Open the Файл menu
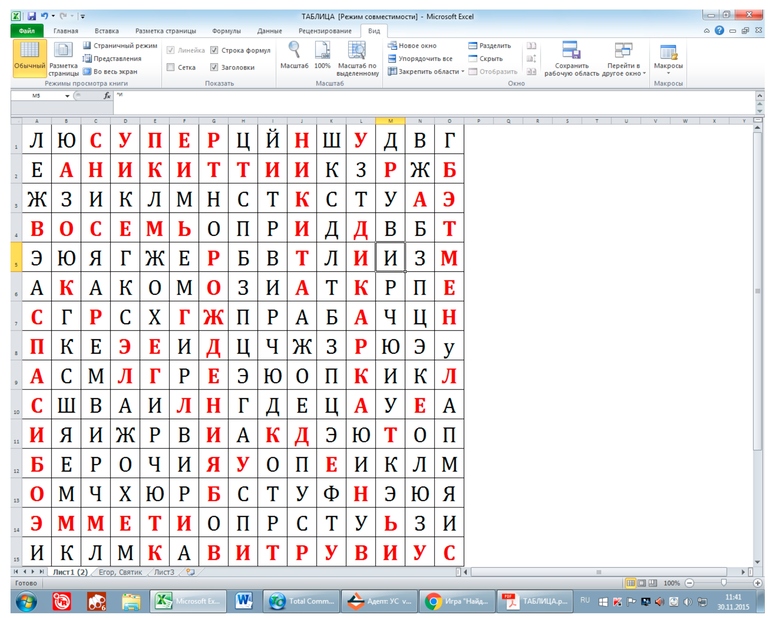 [x=26, y=31]
